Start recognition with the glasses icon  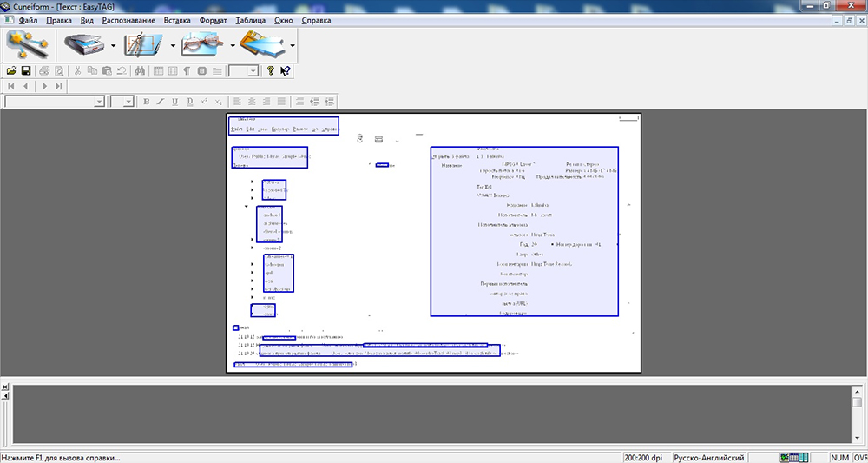[202, 43]
